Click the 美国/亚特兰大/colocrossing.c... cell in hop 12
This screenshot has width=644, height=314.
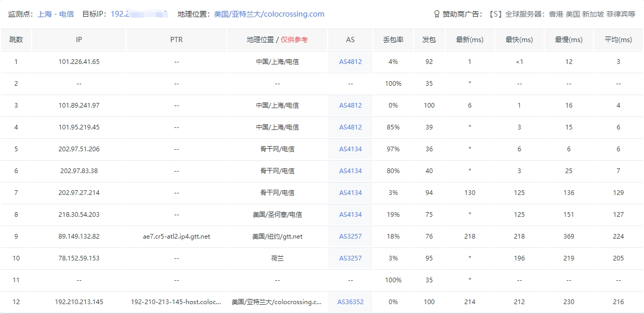[277, 302]
